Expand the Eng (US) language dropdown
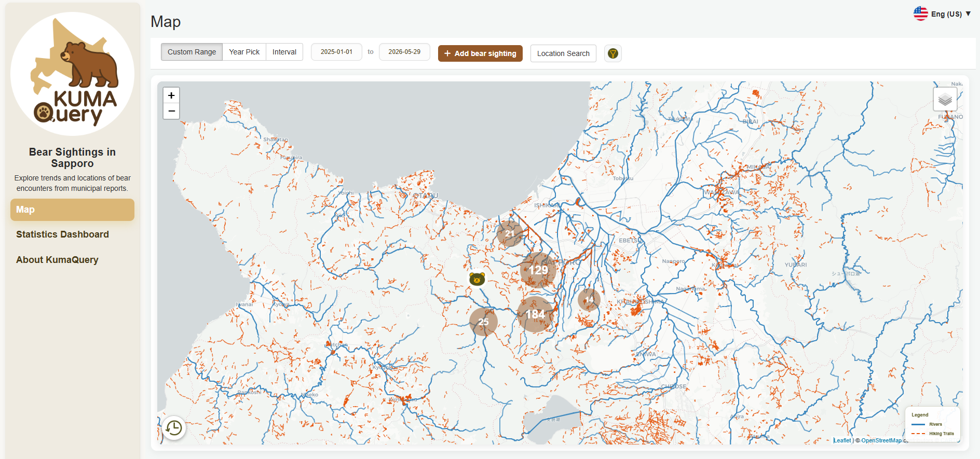The height and width of the screenshot is (459, 980). coord(950,14)
